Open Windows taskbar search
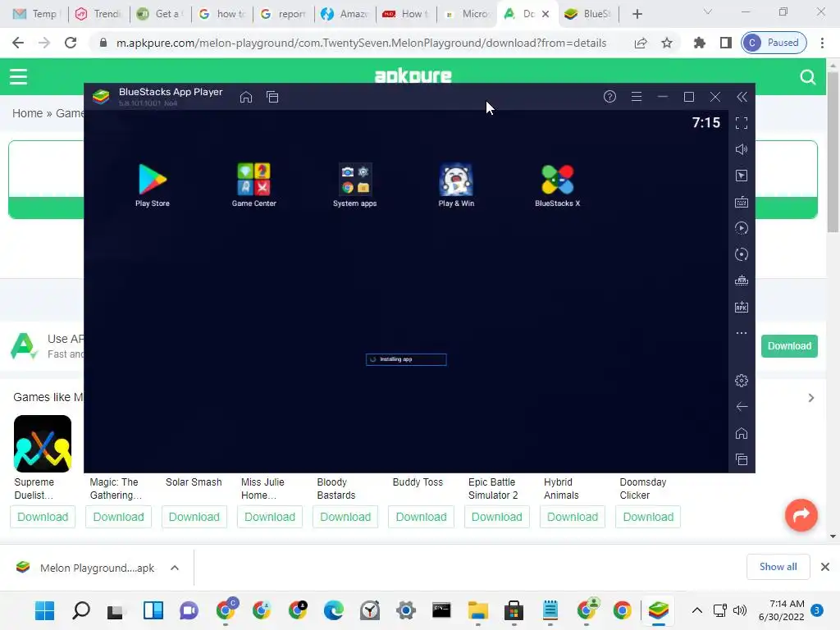The width and height of the screenshot is (840, 630). 81,610
